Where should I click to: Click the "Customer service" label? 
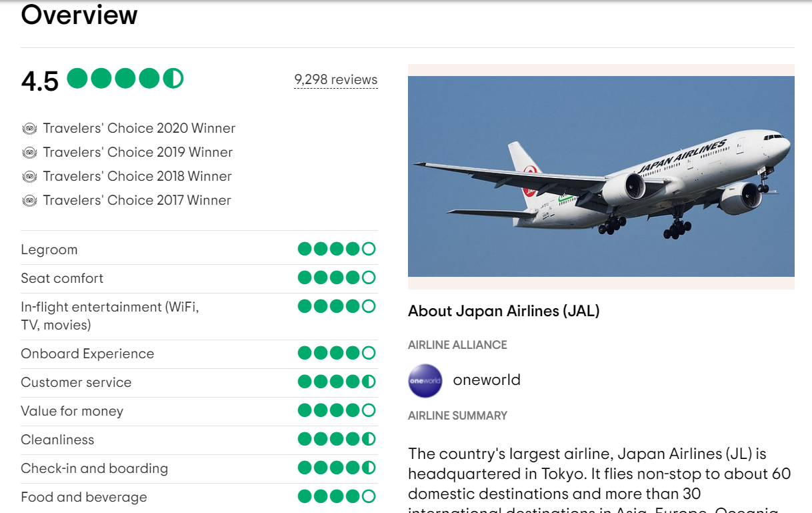[76, 382]
